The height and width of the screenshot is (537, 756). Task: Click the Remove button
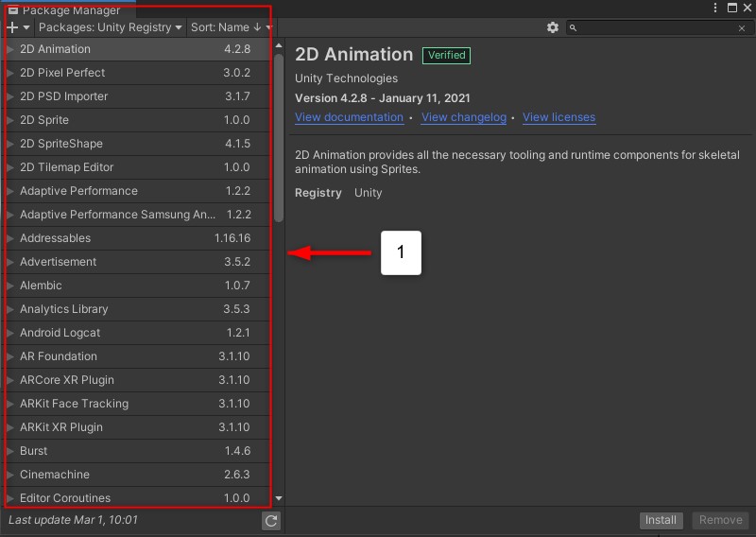click(720, 520)
